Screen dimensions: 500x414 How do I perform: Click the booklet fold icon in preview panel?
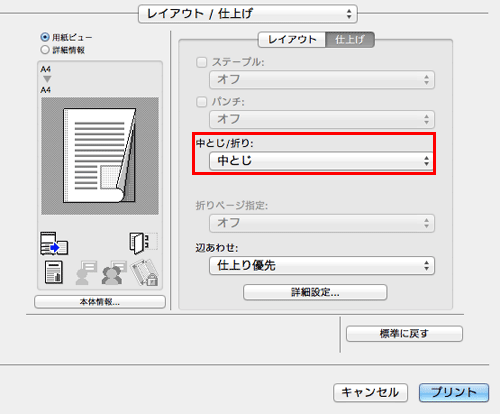click(x=143, y=243)
